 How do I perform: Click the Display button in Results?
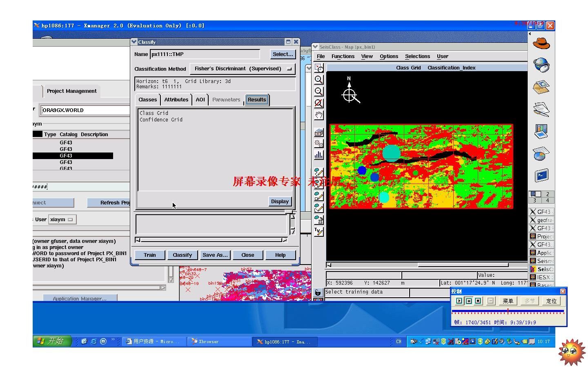coord(280,202)
